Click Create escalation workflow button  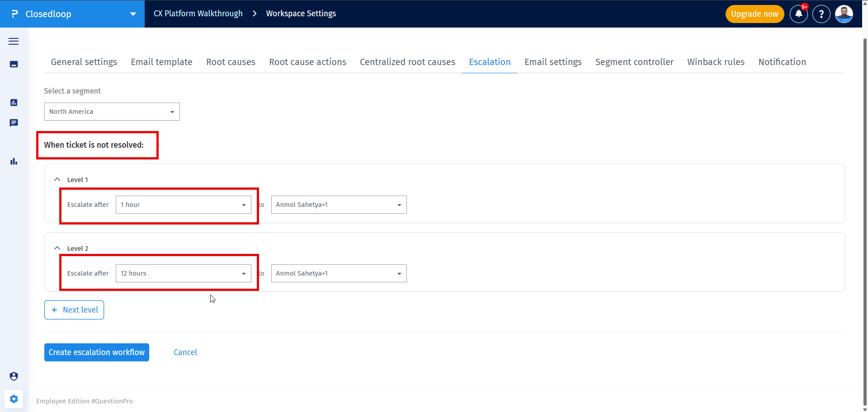click(97, 352)
